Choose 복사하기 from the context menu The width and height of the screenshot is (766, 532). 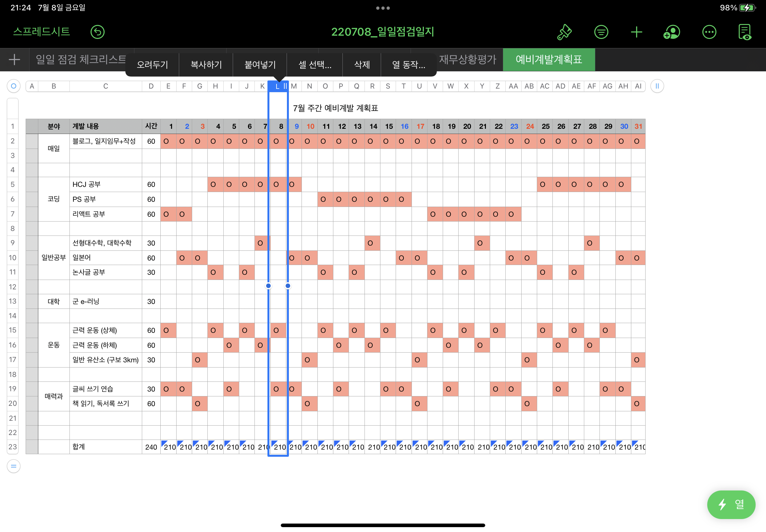click(206, 65)
